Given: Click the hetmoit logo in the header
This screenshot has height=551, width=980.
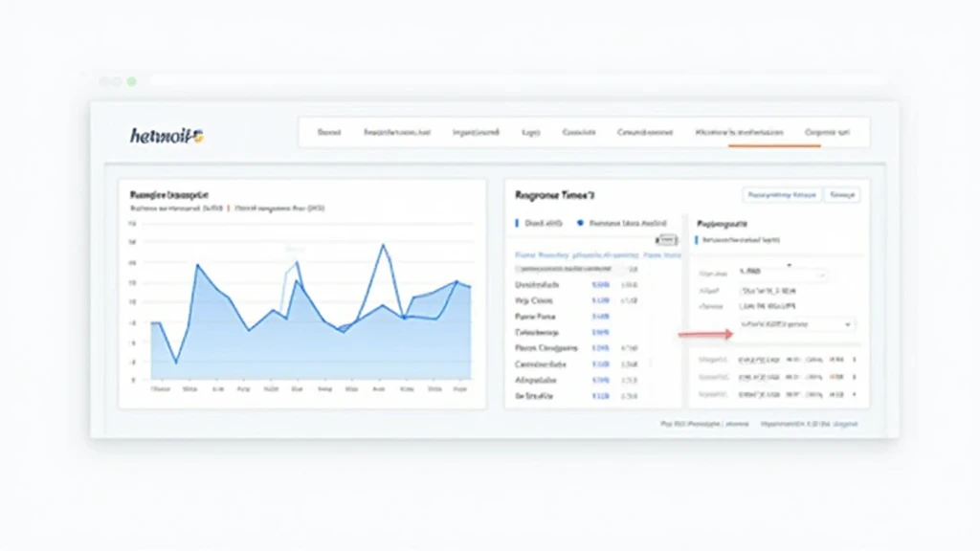Looking at the screenshot, I should tap(167, 136).
